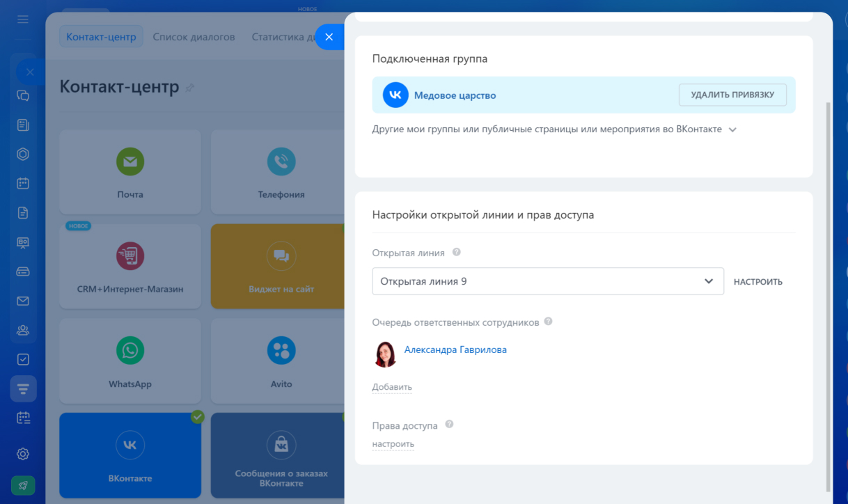Open Александра Гаврилова profile link
Screen dimensions: 848x504
pyautogui.click(x=455, y=349)
